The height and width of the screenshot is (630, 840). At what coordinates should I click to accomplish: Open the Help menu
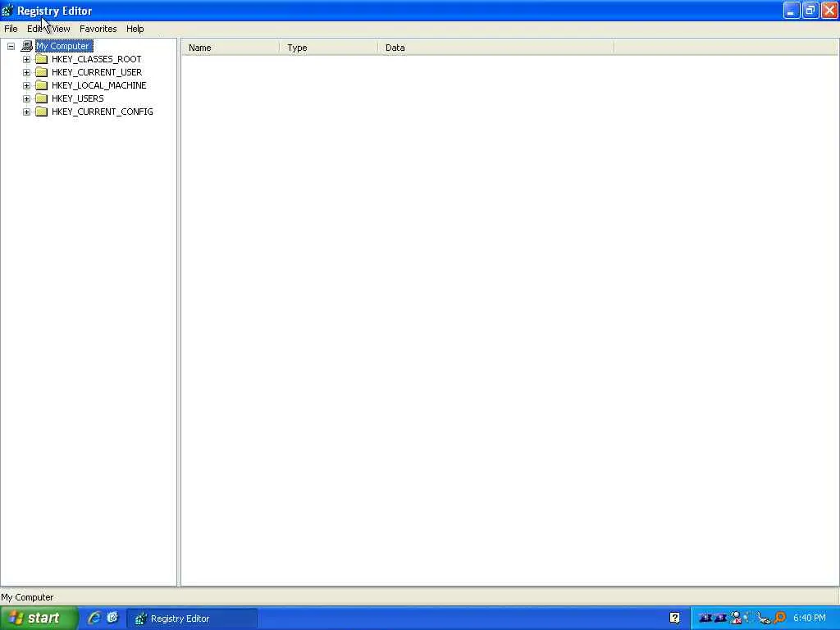[135, 29]
